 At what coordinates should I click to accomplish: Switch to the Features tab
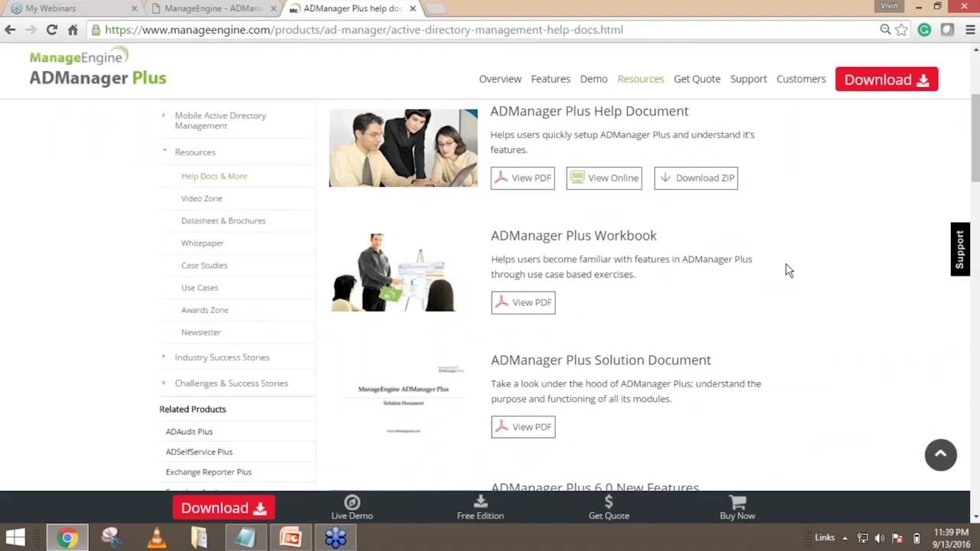click(x=550, y=79)
